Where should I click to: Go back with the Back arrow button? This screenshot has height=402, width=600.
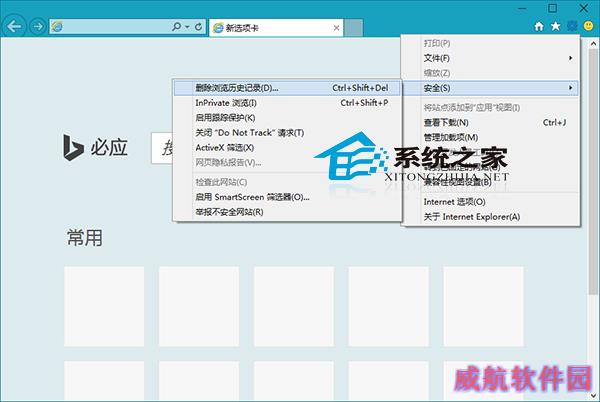click(x=15, y=26)
